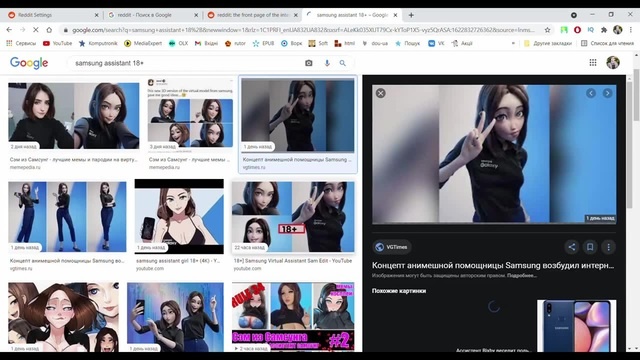Open the Soft bookmarks folder
Viewport: 640px width, 360px height.
click(x=318, y=43)
